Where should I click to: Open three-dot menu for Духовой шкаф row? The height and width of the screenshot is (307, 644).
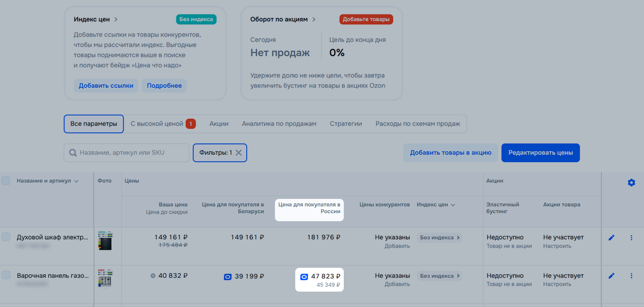click(631, 238)
